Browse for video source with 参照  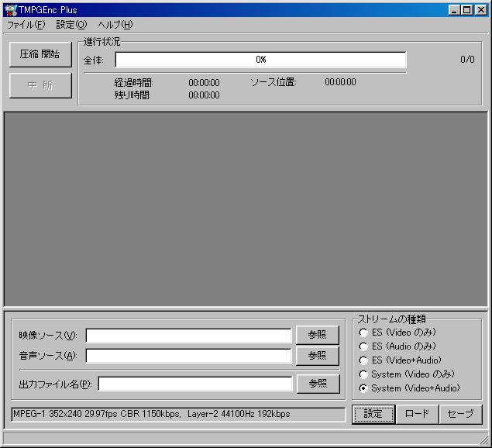point(317,335)
